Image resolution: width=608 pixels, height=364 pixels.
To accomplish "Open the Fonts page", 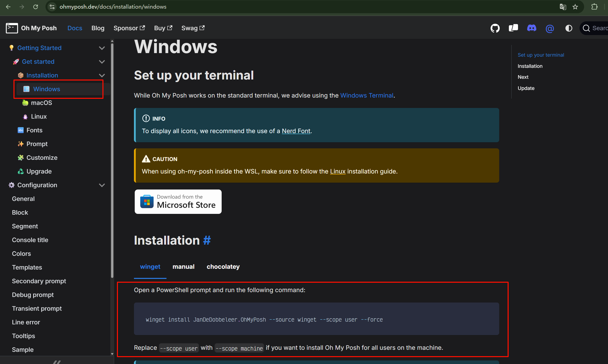I will coord(34,130).
